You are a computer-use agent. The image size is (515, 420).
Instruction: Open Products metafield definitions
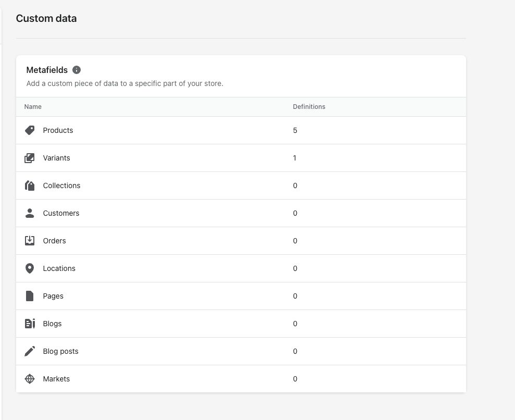(x=58, y=130)
